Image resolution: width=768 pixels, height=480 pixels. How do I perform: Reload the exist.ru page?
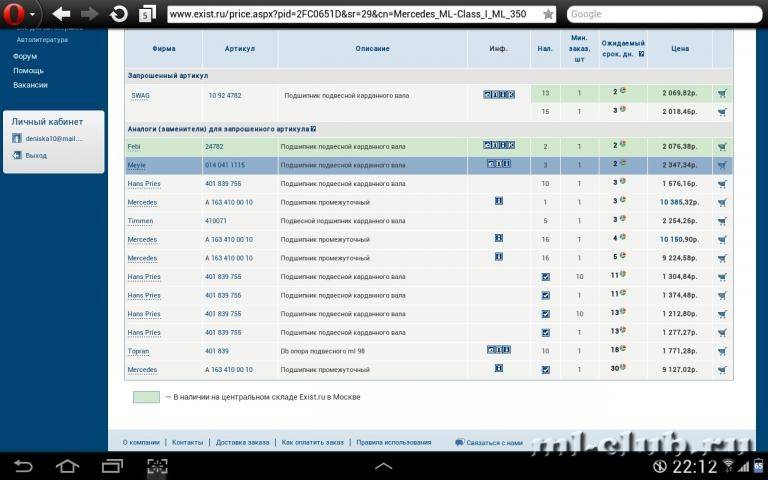(119, 14)
